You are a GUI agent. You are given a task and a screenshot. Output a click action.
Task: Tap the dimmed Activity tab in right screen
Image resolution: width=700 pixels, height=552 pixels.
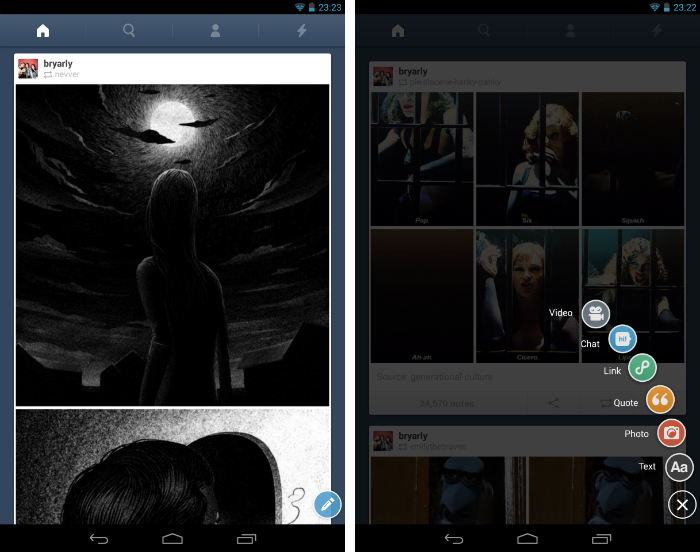(x=656, y=30)
